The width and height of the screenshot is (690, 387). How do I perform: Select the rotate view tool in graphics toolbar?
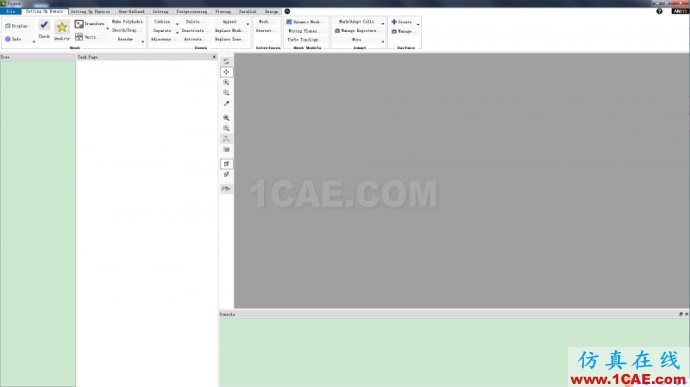[226, 61]
